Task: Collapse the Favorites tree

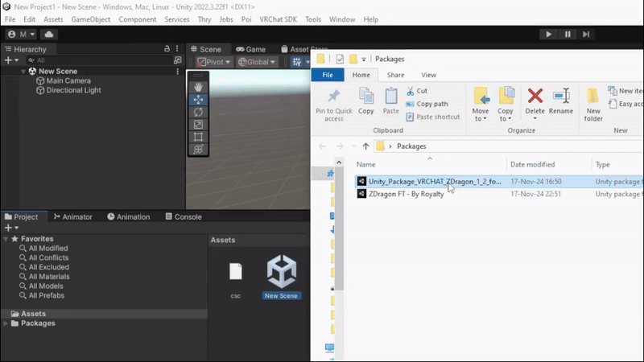Action: coord(6,239)
